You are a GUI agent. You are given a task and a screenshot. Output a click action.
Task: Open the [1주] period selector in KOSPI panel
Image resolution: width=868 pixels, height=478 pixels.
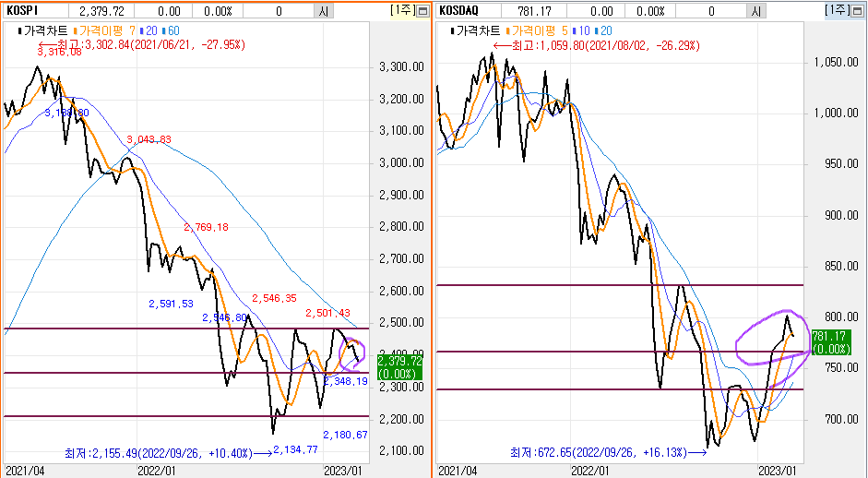tap(402, 10)
